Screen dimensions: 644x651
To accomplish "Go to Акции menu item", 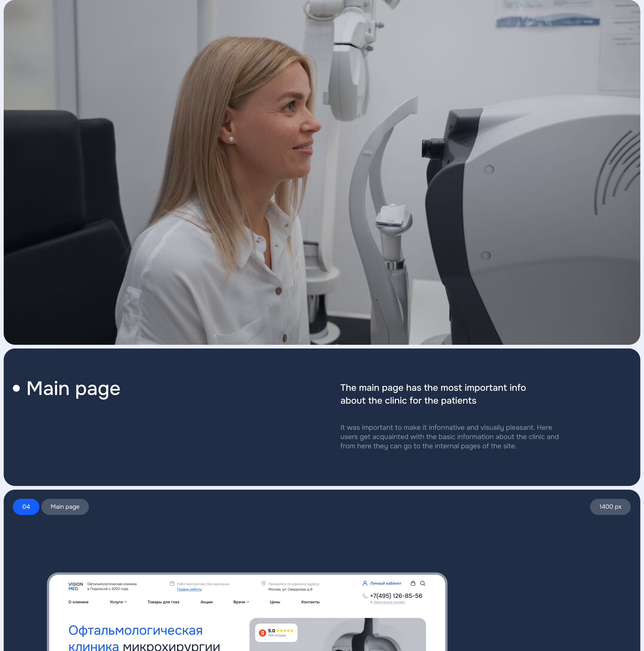I will coord(206,602).
